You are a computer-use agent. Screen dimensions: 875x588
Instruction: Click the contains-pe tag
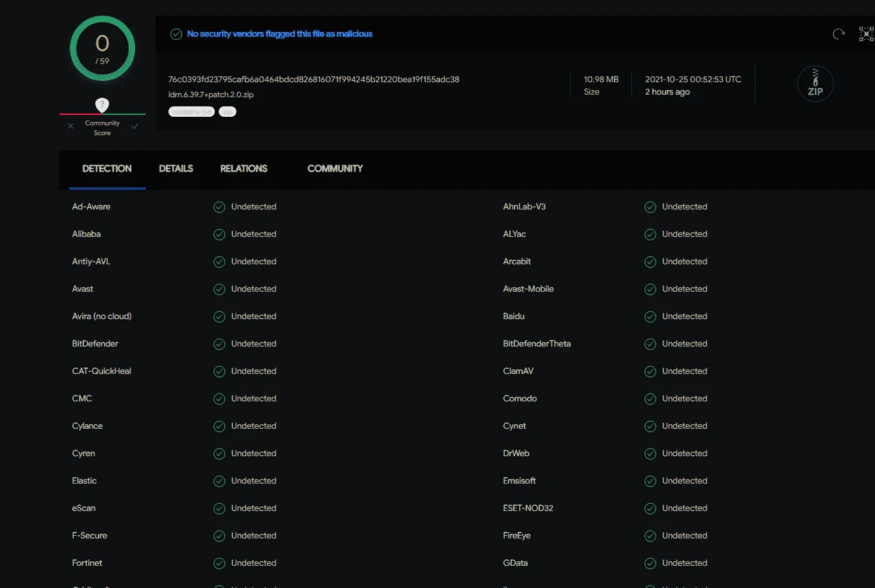pyautogui.click(x=191, y=112)
